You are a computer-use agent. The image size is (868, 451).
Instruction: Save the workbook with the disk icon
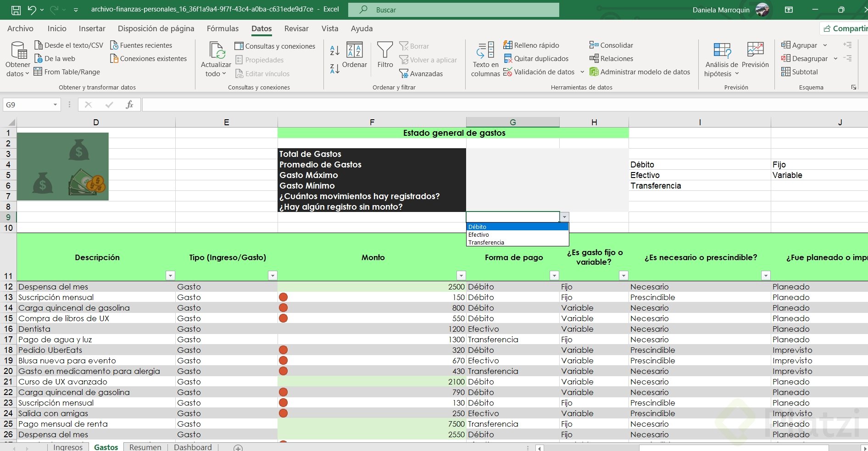16,10
